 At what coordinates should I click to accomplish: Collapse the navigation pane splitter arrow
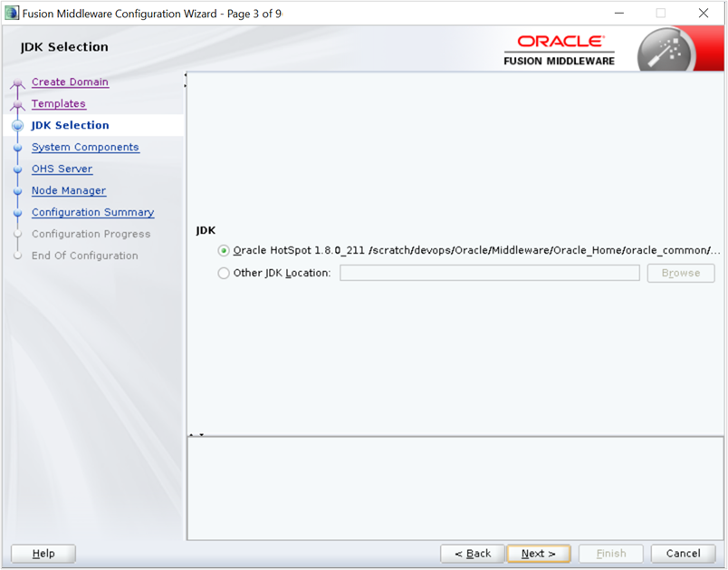point(186,74)
